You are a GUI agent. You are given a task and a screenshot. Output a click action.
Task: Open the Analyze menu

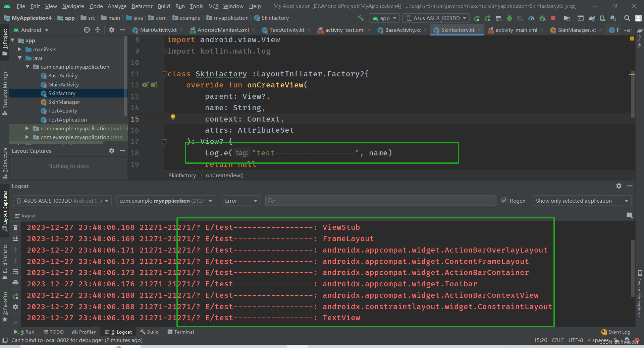[117, 6]
